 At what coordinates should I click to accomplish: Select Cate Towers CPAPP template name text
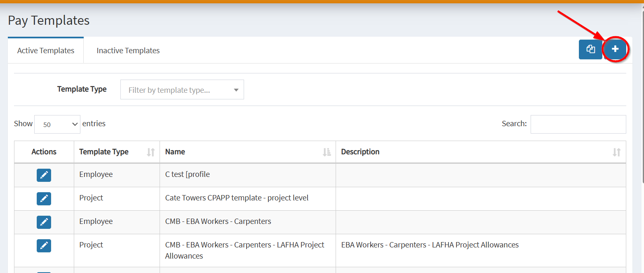click(237, 198)
